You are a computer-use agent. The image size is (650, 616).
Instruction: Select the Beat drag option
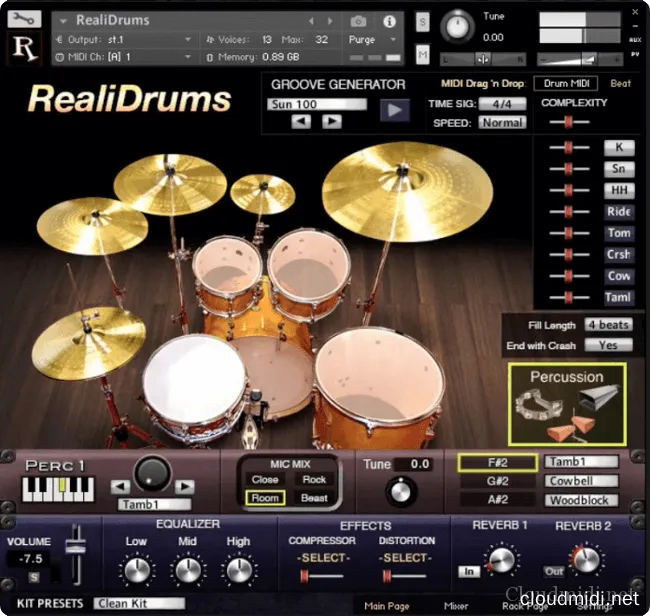tap(621, 83)
